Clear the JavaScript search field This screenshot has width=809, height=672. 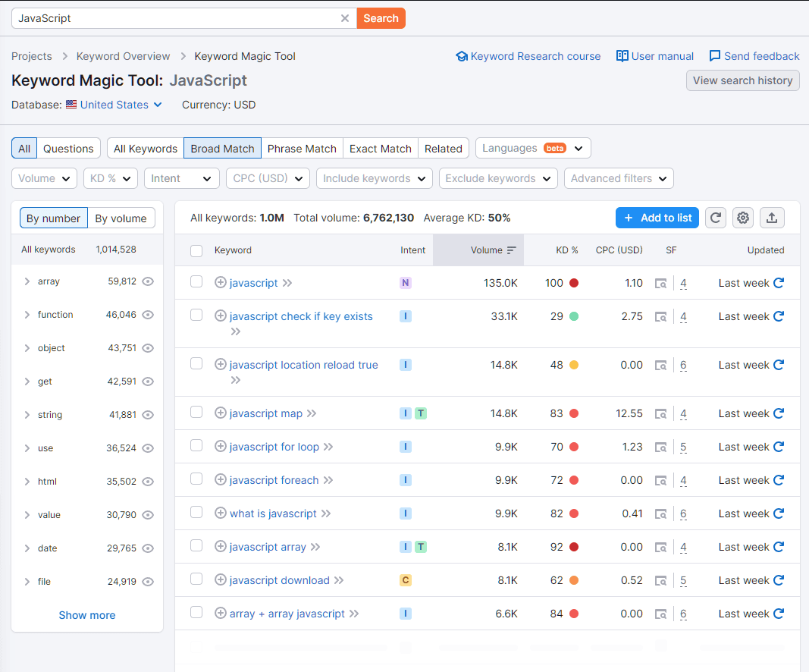pos(345,18)
